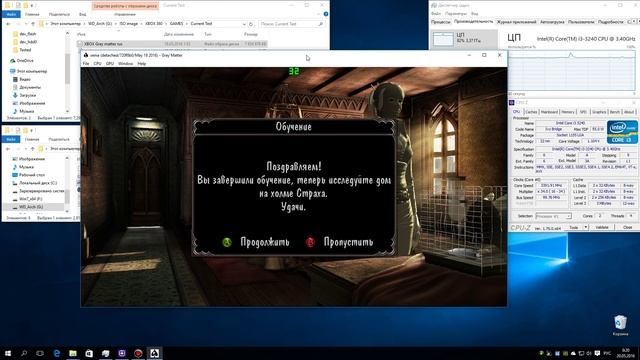Select Продолжить in the tutorial dialog

tap(265, 242)
